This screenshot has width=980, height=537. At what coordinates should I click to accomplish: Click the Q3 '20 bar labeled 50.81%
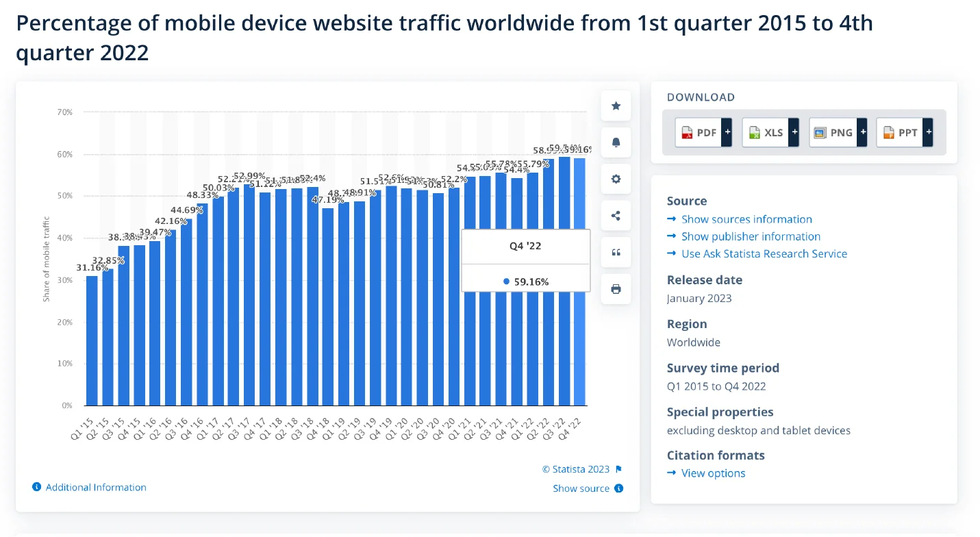click(438, 299)
